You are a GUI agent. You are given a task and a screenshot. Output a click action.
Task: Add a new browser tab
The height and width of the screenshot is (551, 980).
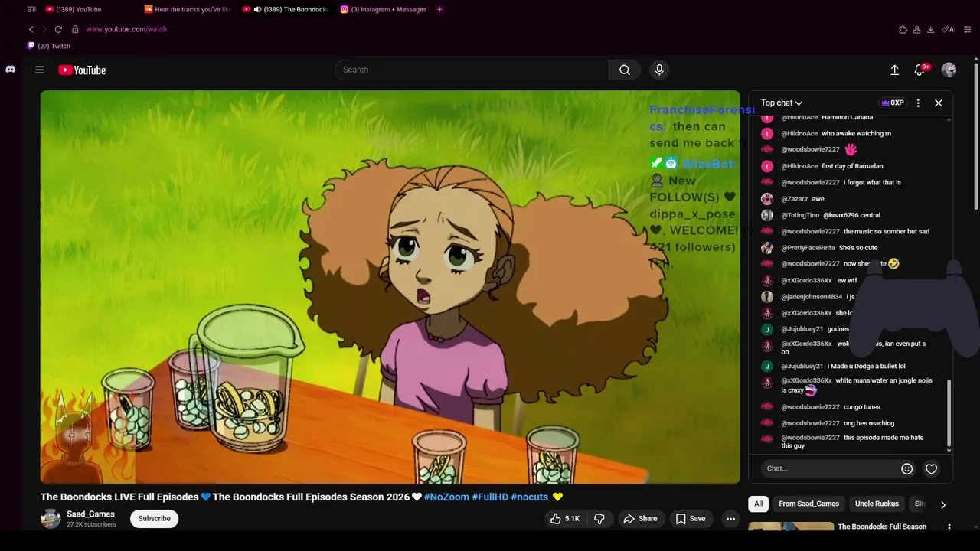[439, 9]
